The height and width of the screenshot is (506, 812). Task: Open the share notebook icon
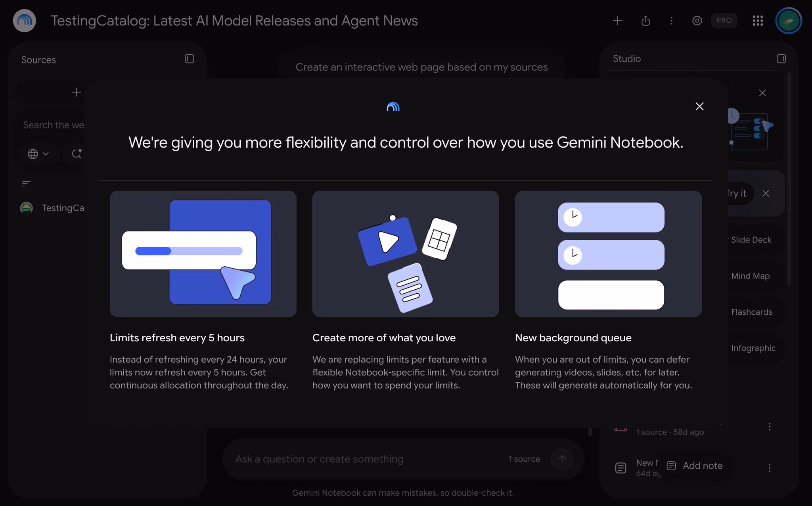[645, 21]
